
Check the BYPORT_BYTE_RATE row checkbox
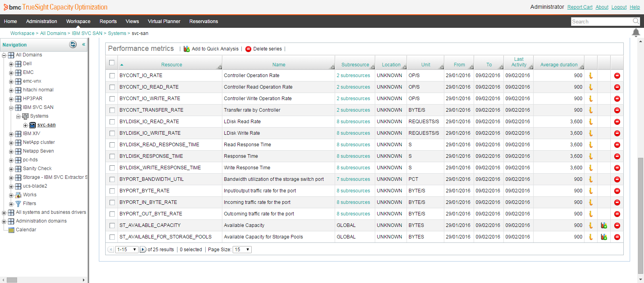pyautogui.click(x=112, y=191)
